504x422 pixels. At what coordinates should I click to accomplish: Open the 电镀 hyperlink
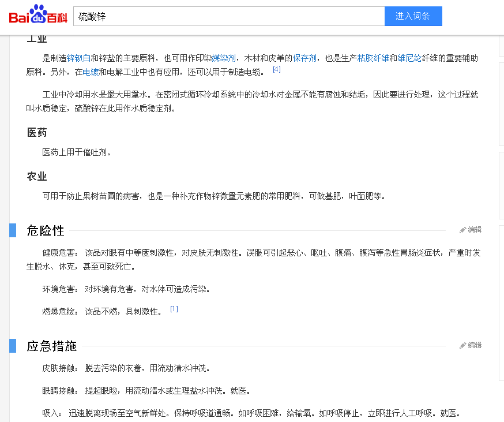pyautogui.click(x=91, y=72)
